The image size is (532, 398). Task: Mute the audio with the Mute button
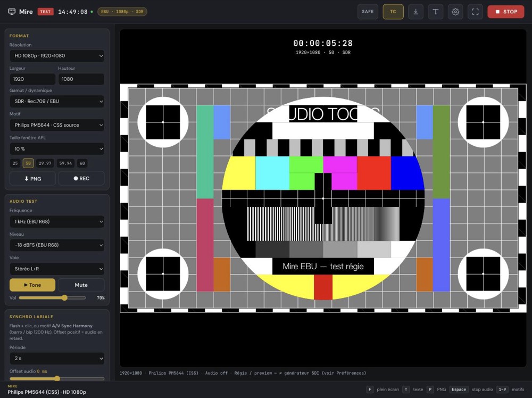(x=81, y=285)
